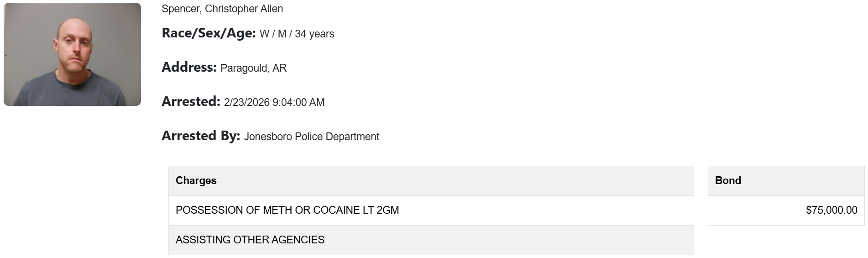Click the surname "Spencer" in the name line
868x258 pixels.
[181, 9]
